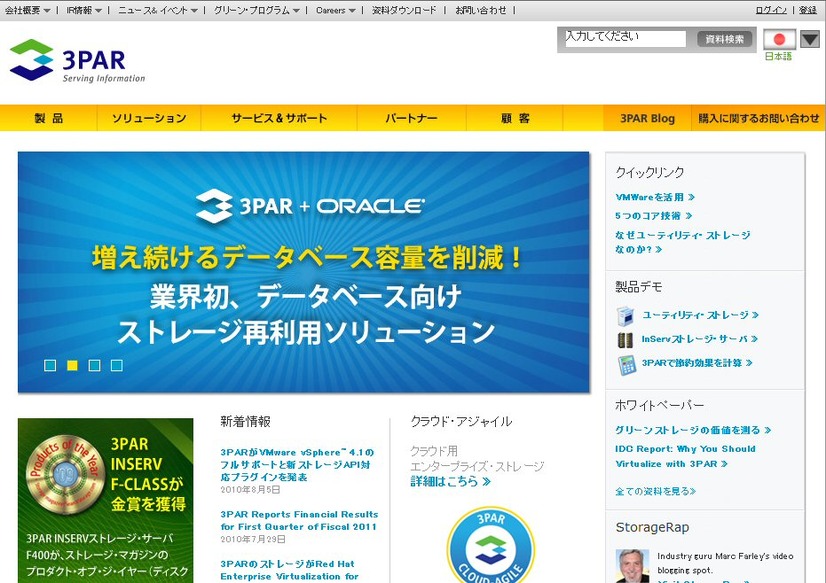Open the language selector dropdown arrow
This screenshot has height=583, width=826.
810,39
